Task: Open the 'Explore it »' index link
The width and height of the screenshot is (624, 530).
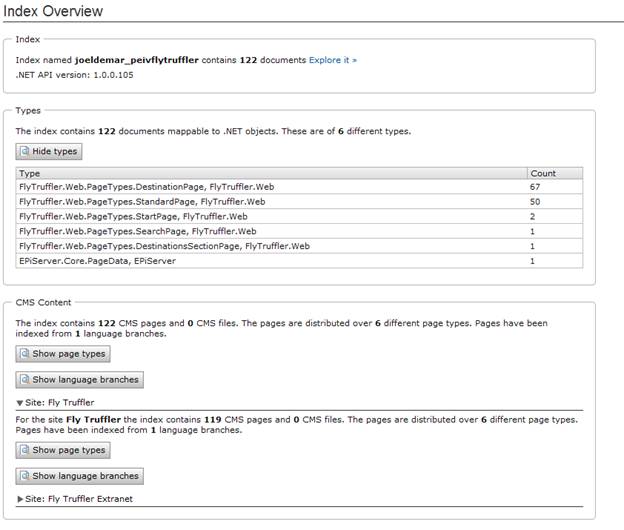Action: [332, 60]
